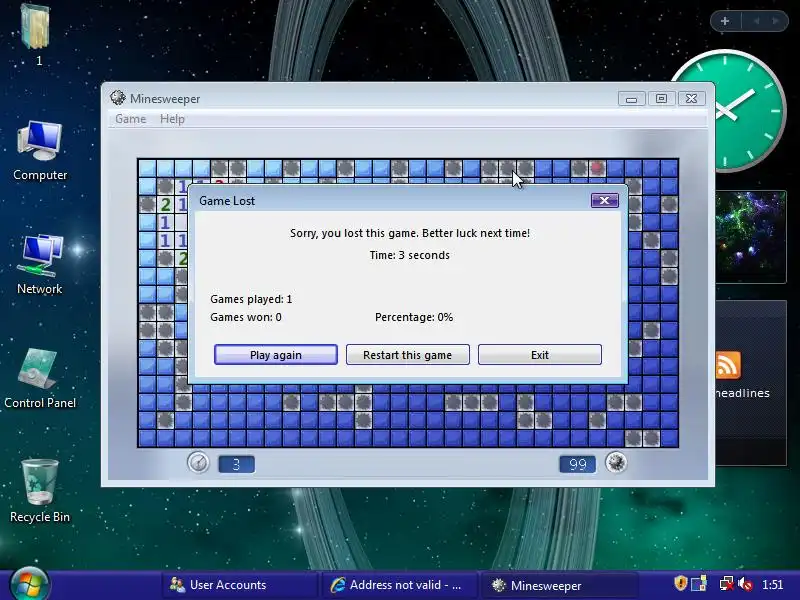Select the Control Panel desktop icon
The image size is (800, 600).
click(40, 379)
